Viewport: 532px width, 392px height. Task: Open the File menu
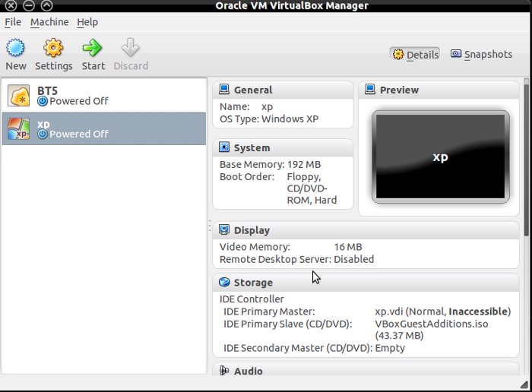click(13, 22)
